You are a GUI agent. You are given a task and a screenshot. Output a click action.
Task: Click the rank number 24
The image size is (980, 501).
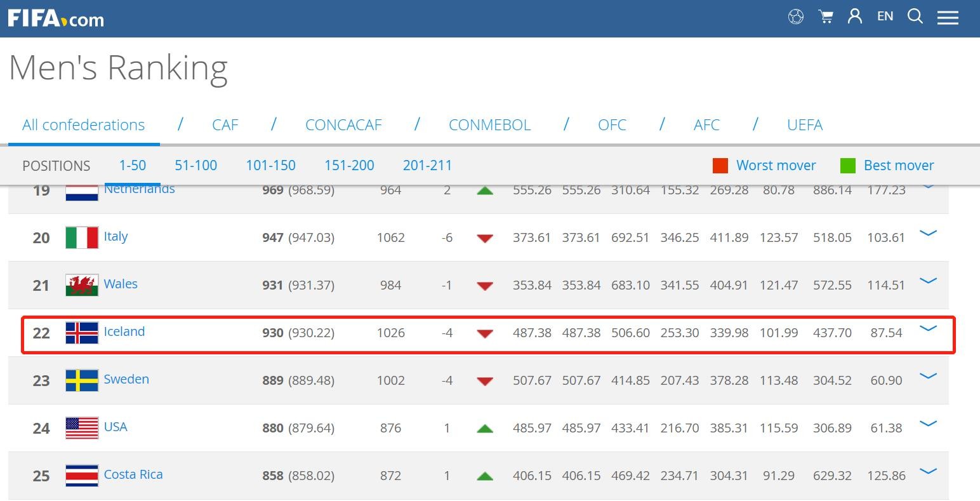[x=41, y=429]
